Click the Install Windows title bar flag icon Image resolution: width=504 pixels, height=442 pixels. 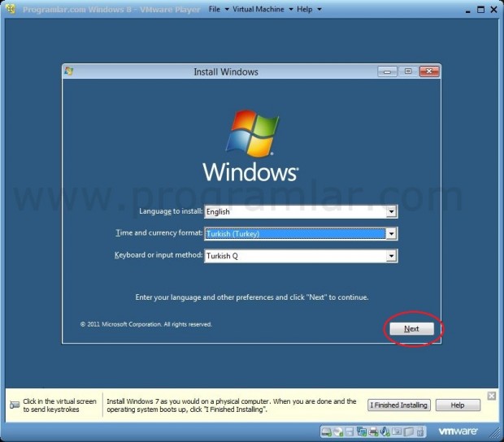coord(69,71)
